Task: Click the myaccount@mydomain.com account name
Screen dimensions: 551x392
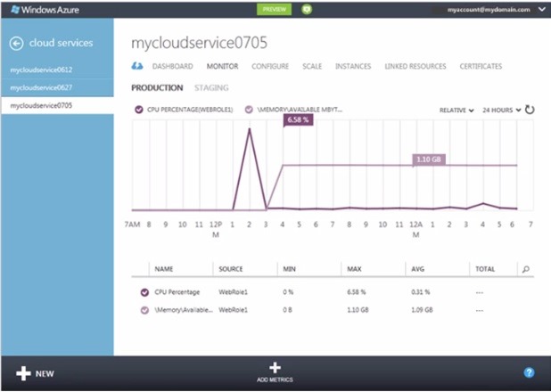Action: pos(489,10)
